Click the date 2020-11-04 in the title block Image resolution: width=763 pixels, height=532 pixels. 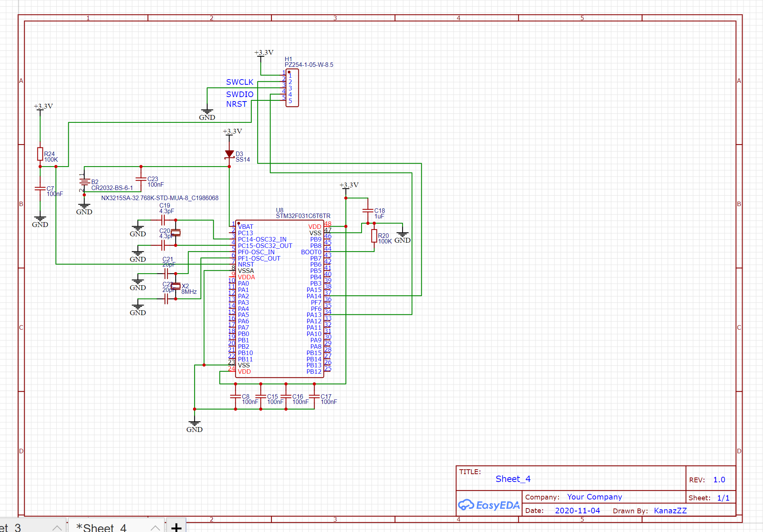point(577,511)
